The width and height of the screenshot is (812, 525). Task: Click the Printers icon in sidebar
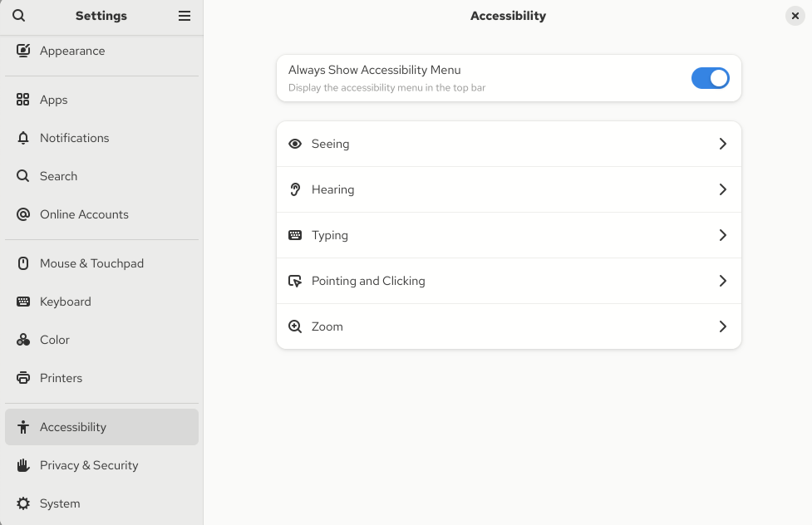pyautogui.click(x=23, y=378)
